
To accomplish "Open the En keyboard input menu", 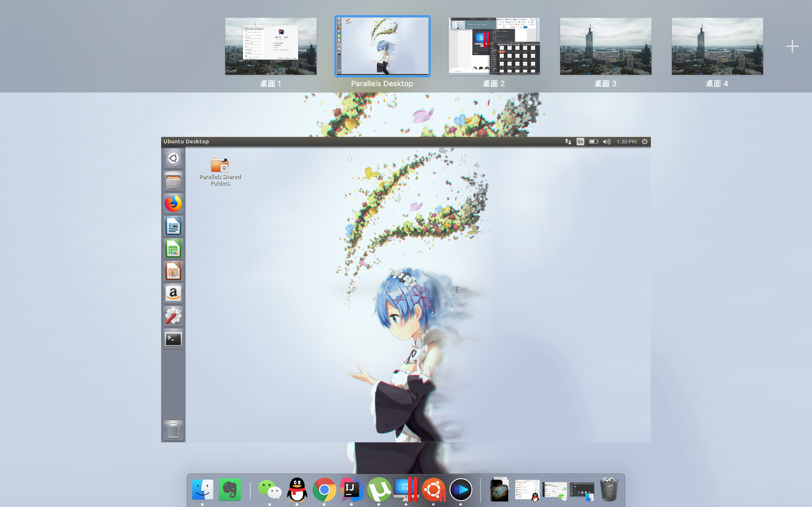I will tap(580, 142).
